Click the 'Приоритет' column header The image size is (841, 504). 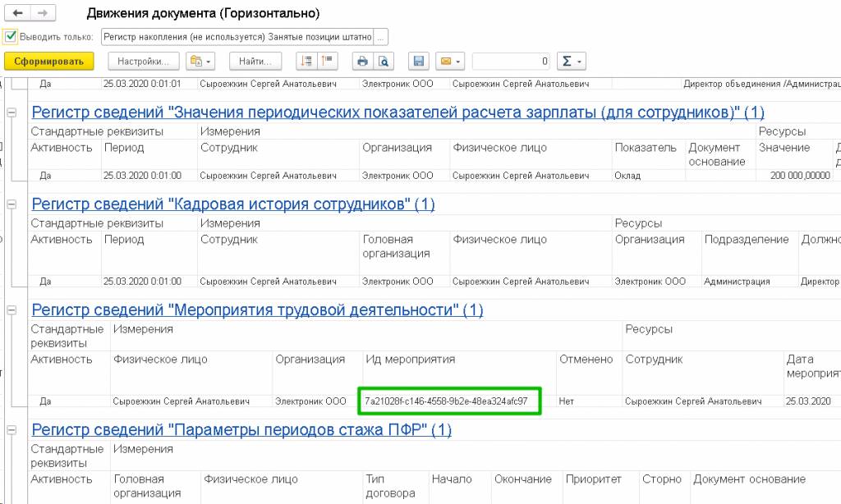point(593,479)
